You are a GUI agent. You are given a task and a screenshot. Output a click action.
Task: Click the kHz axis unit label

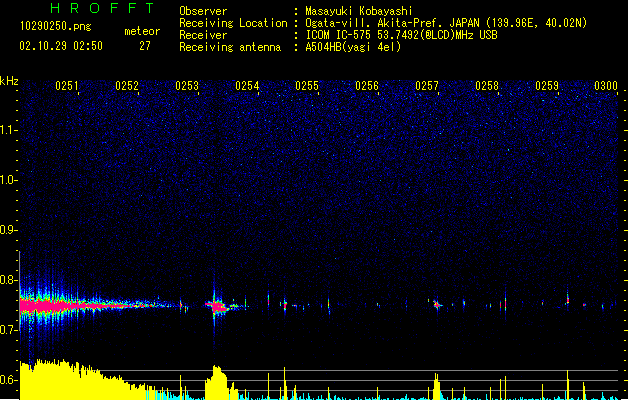(x=9, y=81)
